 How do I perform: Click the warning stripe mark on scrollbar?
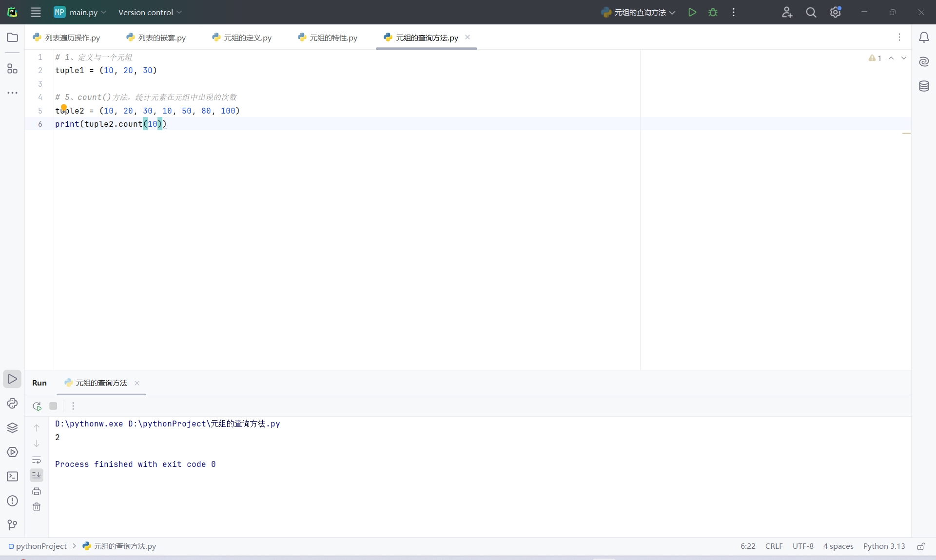(906, 133)
